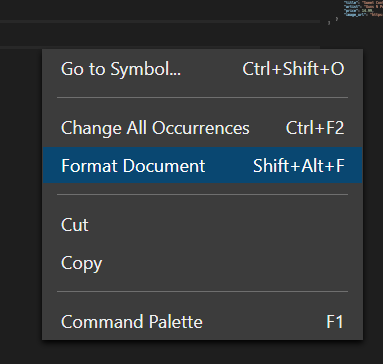Choose Copy in the context menu
Viewport: 383px width, 364px height.
(x=202, y=263)
